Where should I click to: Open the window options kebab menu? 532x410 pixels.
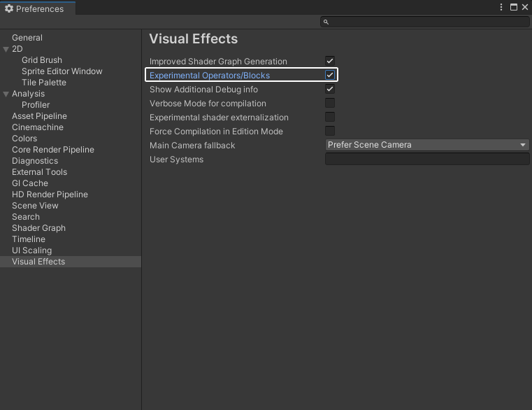pyautogui.click(x=501, y=7)
